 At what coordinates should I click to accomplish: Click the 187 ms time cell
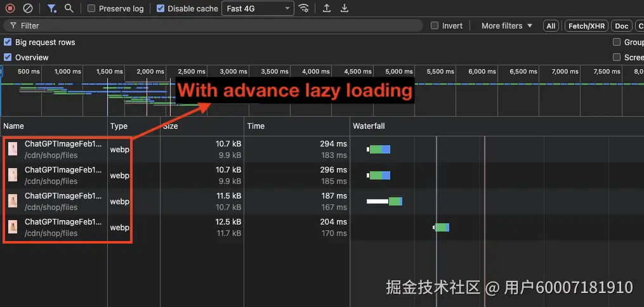[x=334, y=196]
